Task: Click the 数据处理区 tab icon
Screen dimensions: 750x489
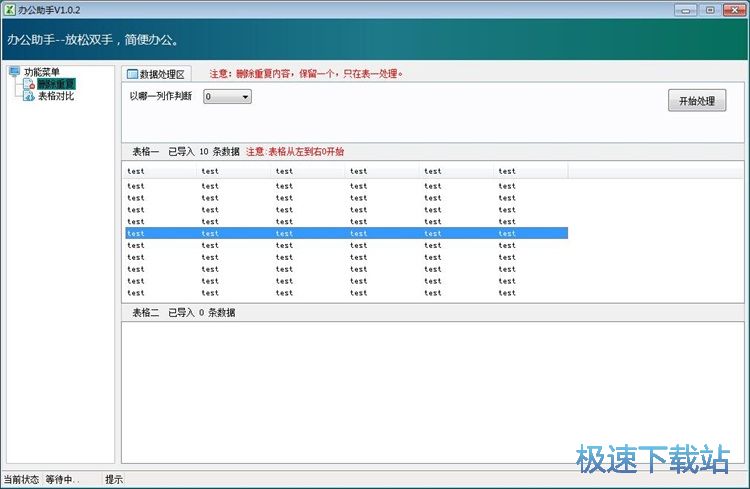Action: click(x=131, y=74)
